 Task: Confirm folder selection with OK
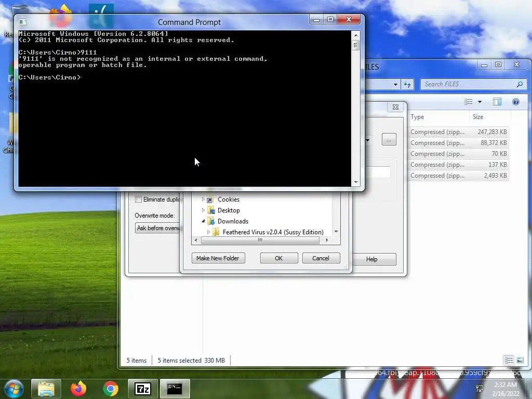[x=279, y=258]
